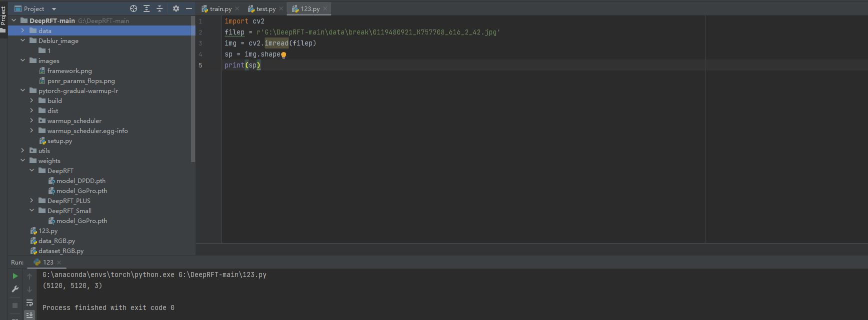Select the 123 tab in Run panel
Screen dimensions: 868x320
48,262
